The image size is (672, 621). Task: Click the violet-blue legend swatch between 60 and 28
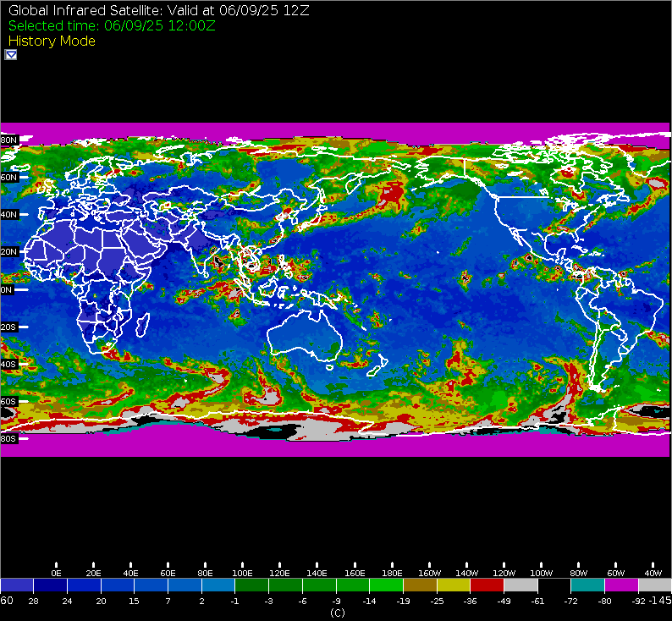point(17,585)
